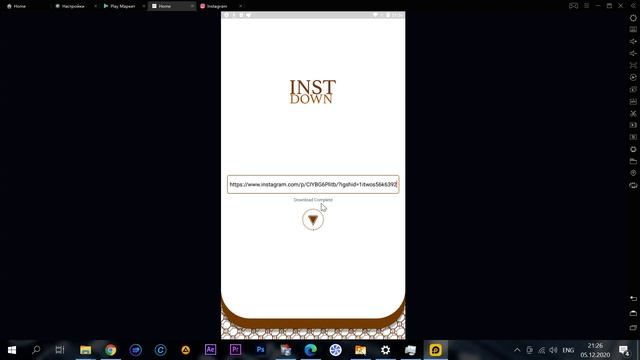Take a screenshot using the scissors icon
640x360 pixels.
tap(633, 113)
